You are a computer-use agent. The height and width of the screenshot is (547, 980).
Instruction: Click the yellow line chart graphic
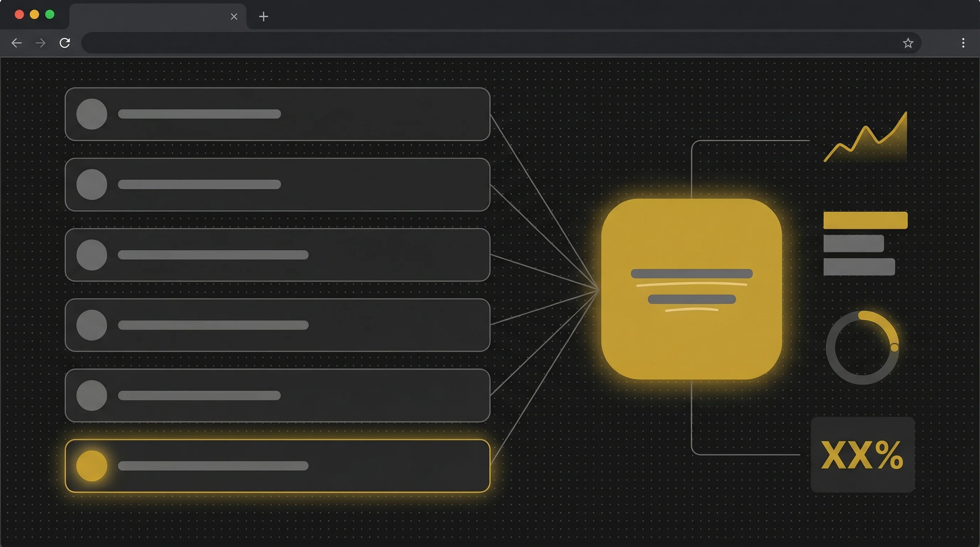(865, 137)
